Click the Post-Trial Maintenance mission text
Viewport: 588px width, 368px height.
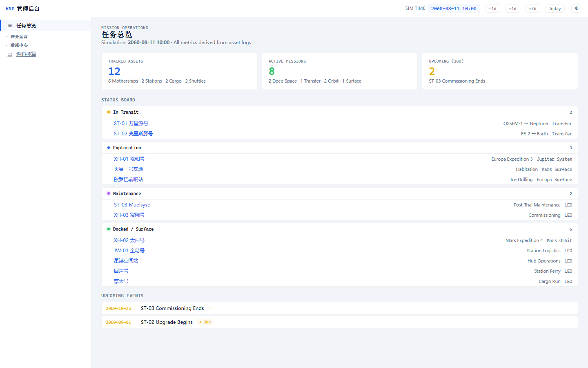[x=537, y=205]
